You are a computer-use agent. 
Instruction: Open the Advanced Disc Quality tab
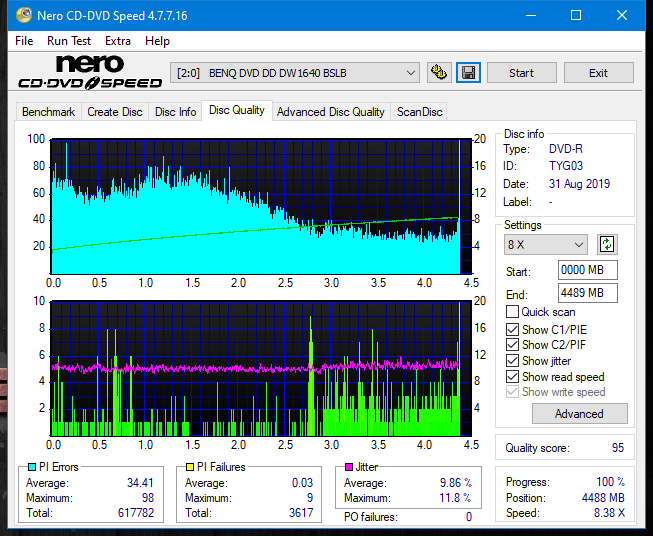click(331, 112)
